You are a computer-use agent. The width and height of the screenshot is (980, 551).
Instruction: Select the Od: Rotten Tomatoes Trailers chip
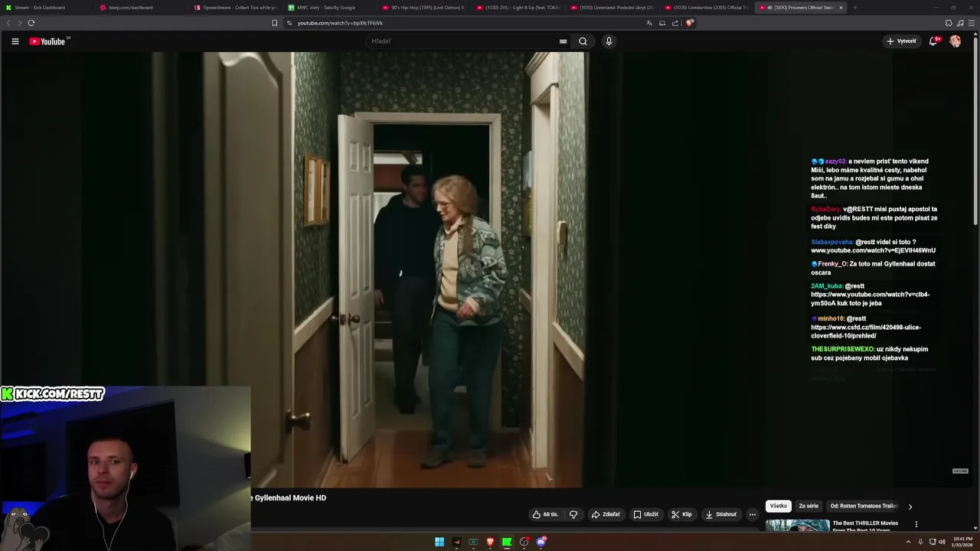pos(864,506)
